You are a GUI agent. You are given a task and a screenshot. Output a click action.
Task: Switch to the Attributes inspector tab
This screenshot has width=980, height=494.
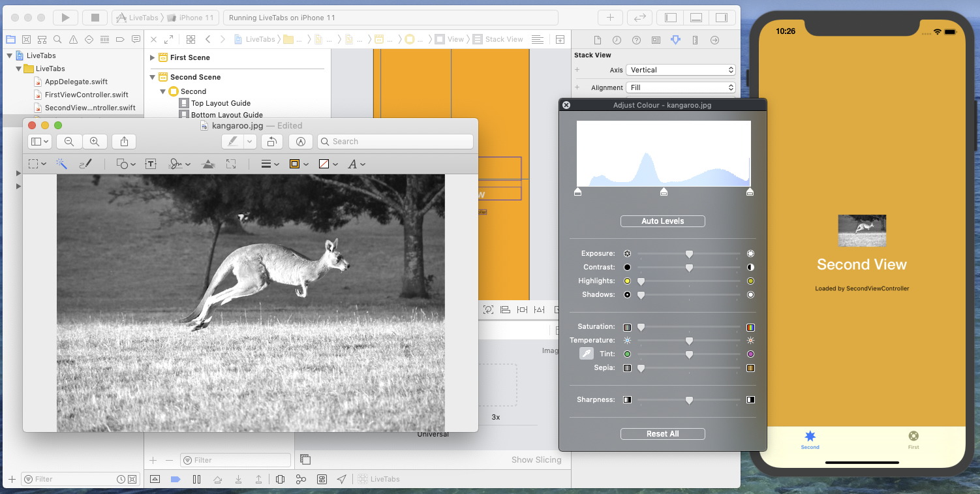pyautogui.click(x=675, y=40)
